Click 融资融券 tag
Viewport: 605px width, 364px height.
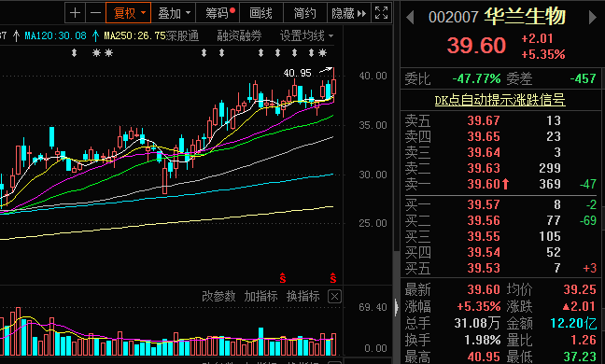click(x=239, y=35)
